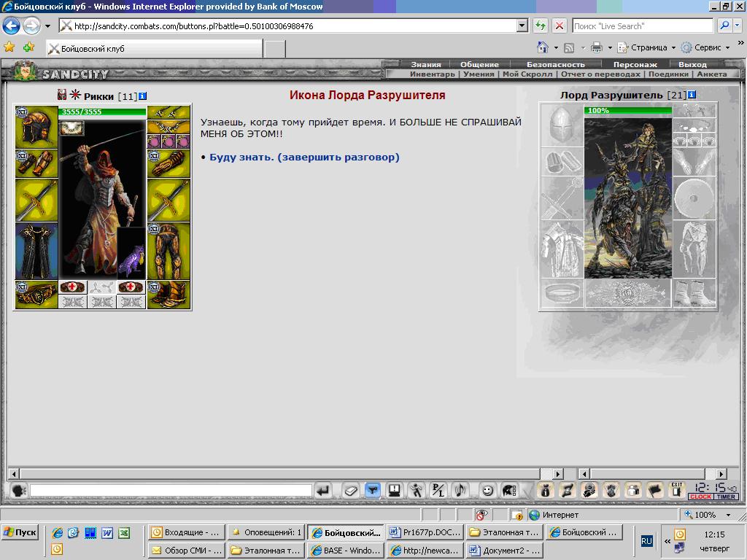Viewport: 747px width, 560px height.
Task: Open the Поединки link
Action: [668, 74]
